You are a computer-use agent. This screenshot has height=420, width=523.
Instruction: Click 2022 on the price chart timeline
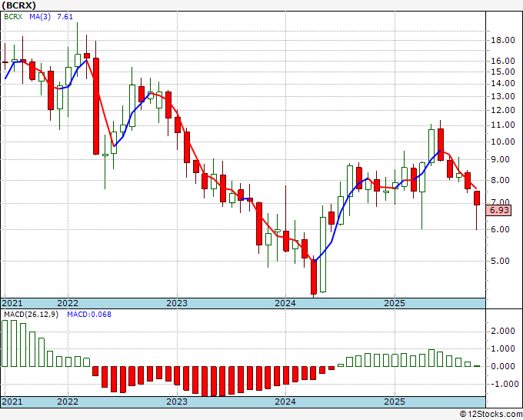(x=68, y=303)
